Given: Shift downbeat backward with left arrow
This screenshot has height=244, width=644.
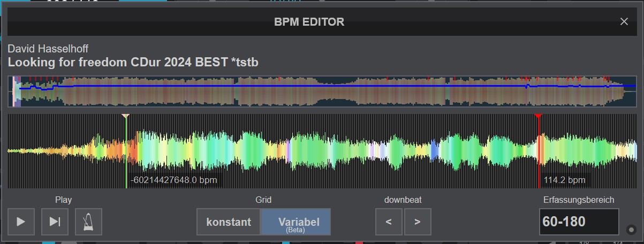Looking at the screenshot, I should [389, 222].
